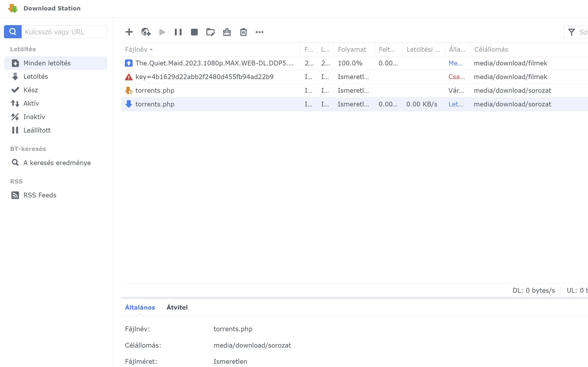Pause the selected download task
The image size is (588, 367).
pyautogui.click(x=178, y=32)
